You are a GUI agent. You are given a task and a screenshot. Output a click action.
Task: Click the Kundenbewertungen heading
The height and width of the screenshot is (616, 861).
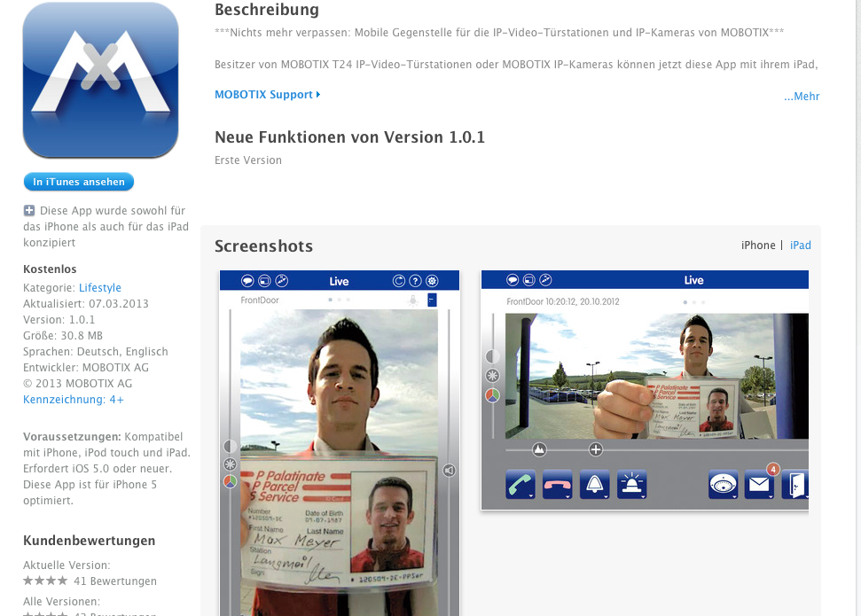tap(90, 541)
